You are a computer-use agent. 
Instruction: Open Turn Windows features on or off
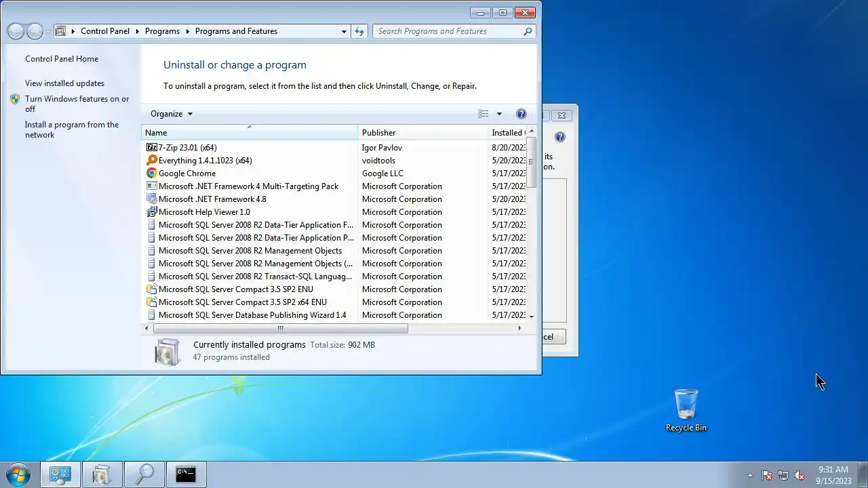tap(77, 104)
